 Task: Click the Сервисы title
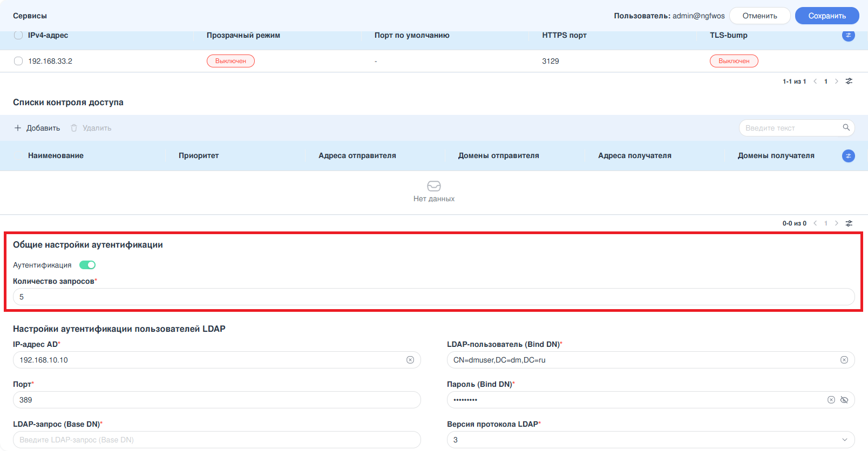pos(30,16)
